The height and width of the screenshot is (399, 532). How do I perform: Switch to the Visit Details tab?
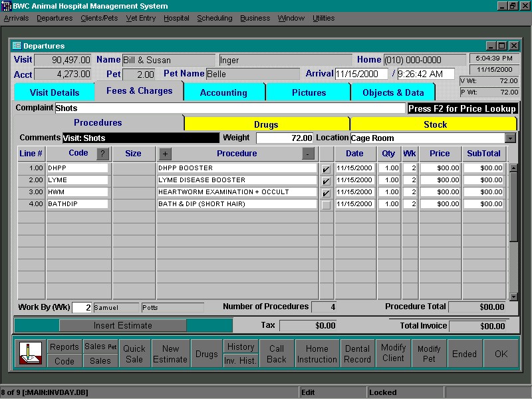click(55, 92)
